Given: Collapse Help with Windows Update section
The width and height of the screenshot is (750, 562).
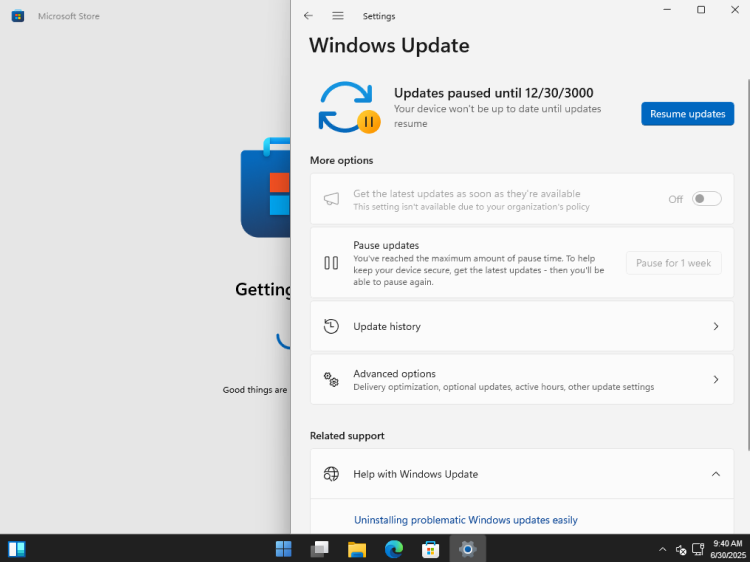Looking at the screenshot, I should click(716, 474).
